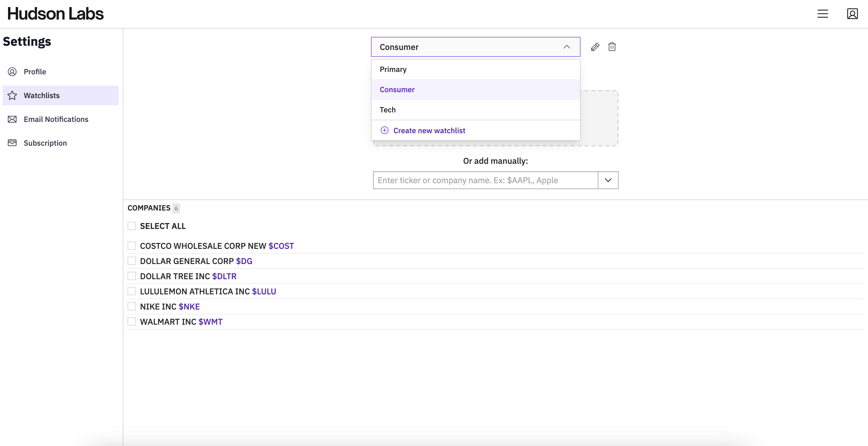The height and width of the screenshot is (446, 868).
Task: Click the ticker or company name field
Action: click(x=485, y=180)
